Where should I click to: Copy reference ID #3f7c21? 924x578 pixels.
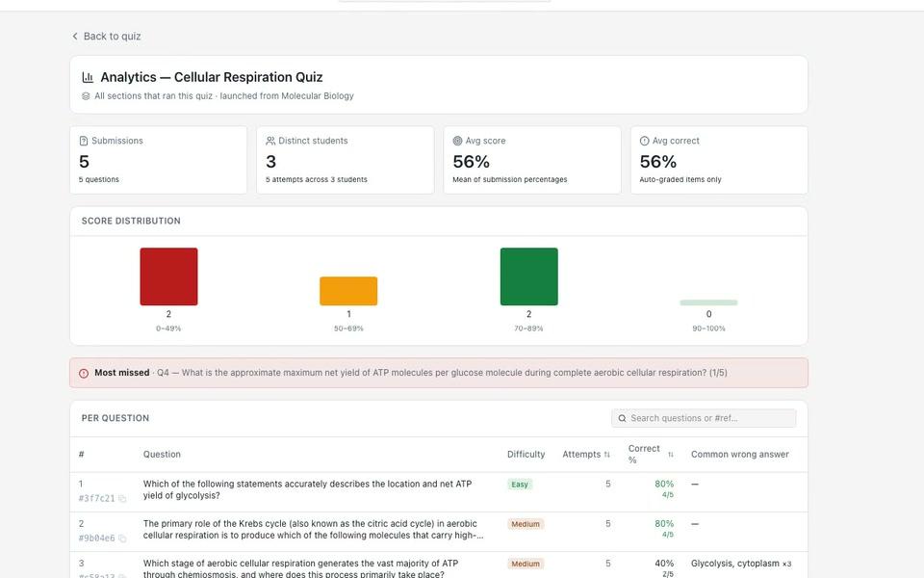pyautogui.click(x=122, y=499)
